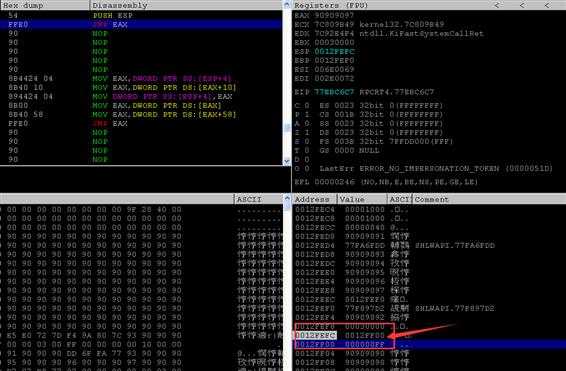The image size is (566, 371).
Task: Select stack row 0012FEEC value 0012FEF0
Action: (430, 300)
